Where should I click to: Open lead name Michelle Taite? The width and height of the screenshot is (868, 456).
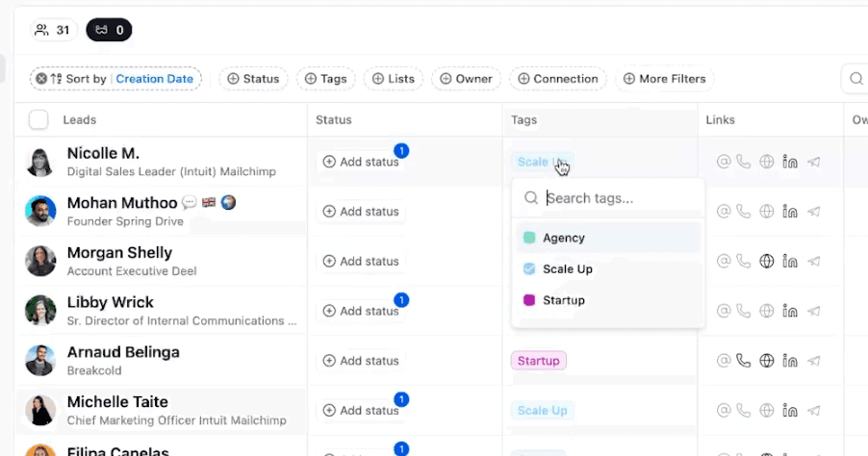point(117,402)
